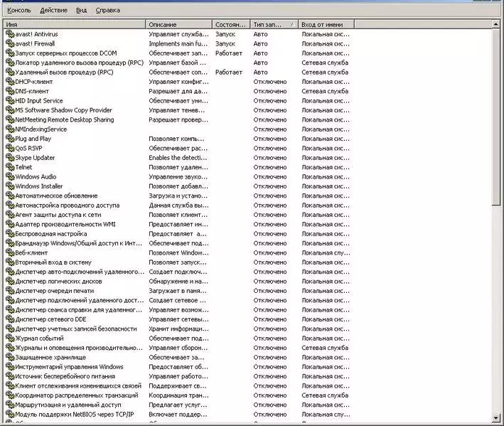Click the service icon for Windows Audio

coord(10,176)
